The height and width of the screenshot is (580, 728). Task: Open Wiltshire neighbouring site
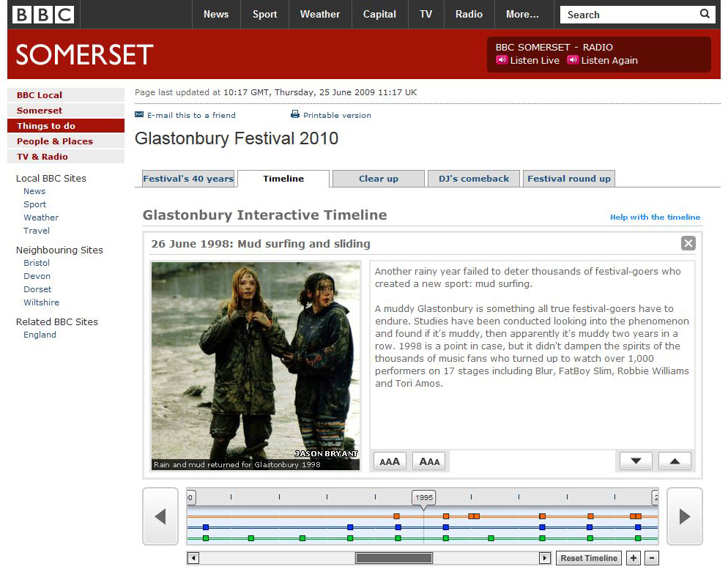(41, 302)
